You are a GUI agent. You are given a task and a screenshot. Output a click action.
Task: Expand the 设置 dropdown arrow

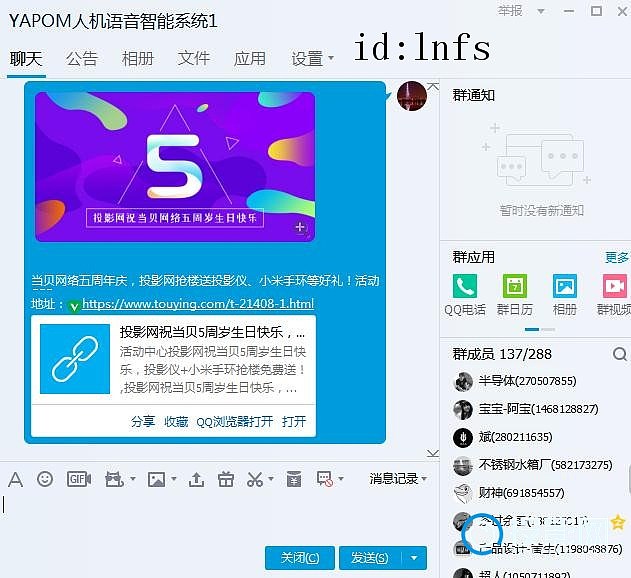click(x=331, y=58)
